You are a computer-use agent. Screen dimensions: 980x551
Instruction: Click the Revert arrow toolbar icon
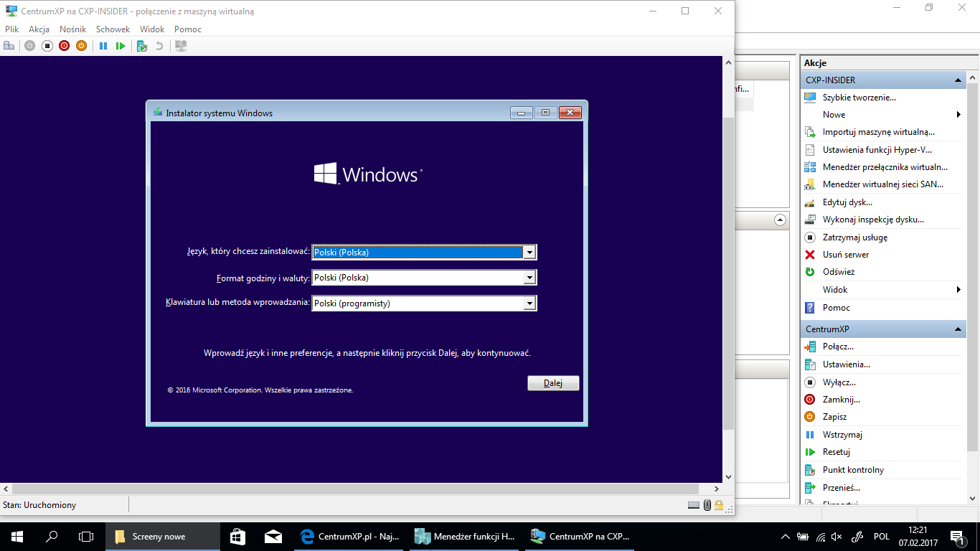pos(159,46)
